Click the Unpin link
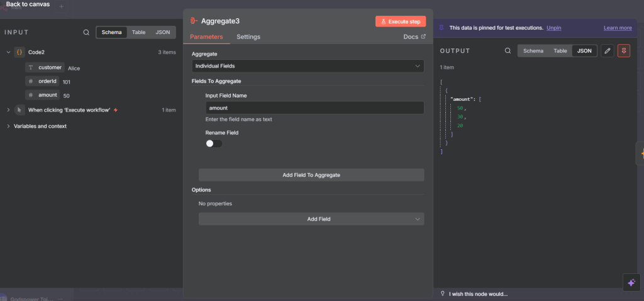Screen dimensions: 644x301 tap(553, 28)
